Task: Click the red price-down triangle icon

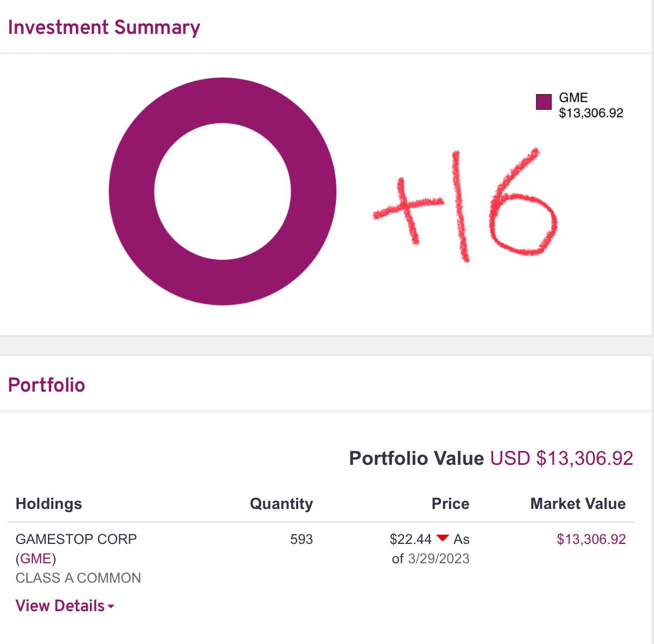Action: 442,538
